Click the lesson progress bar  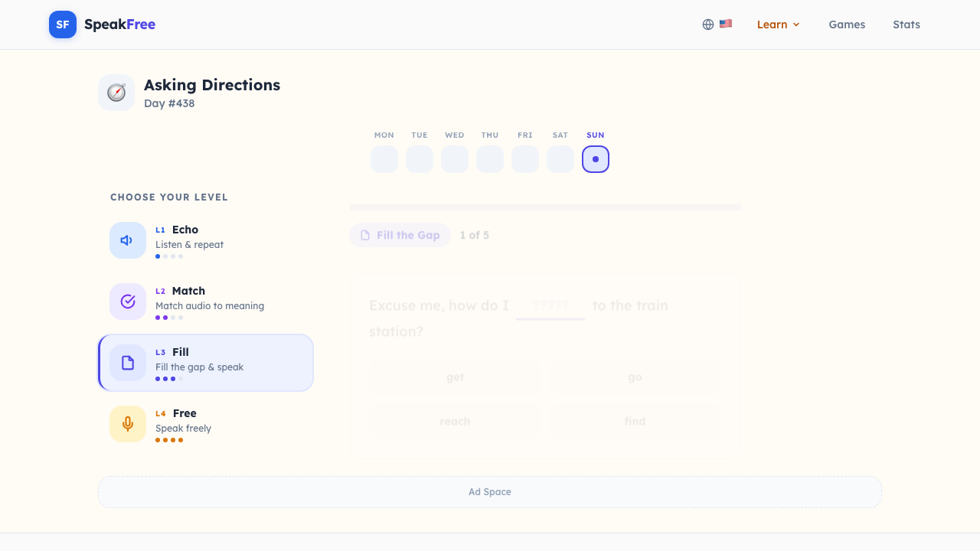click(545, 207)
